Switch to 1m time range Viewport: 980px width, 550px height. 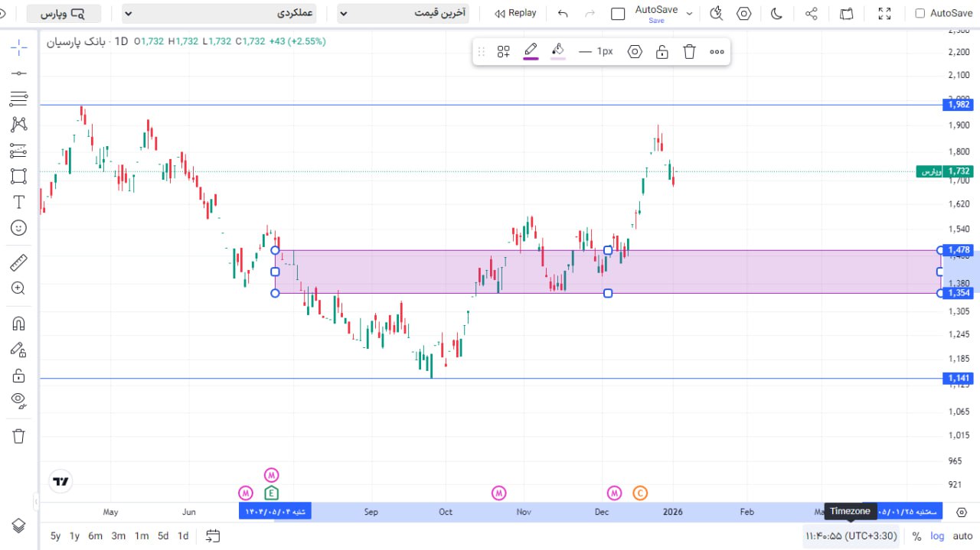point(141,536)
